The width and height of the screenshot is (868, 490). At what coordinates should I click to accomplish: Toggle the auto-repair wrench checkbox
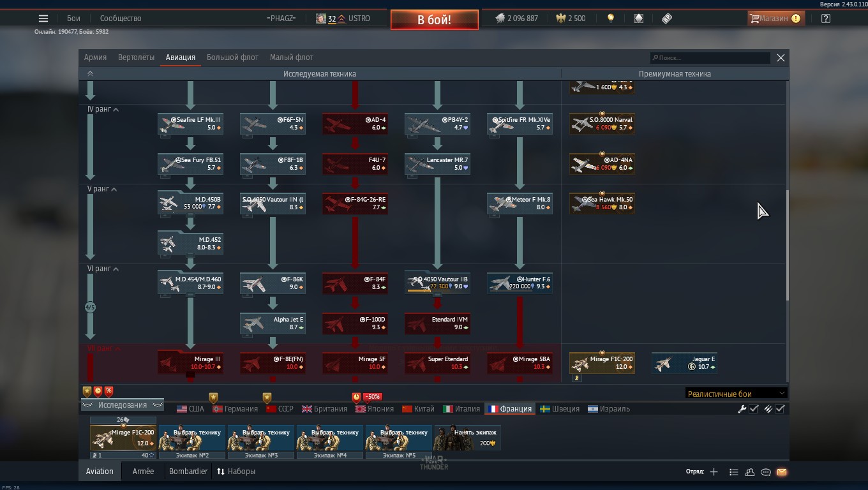tap(753, 409)
